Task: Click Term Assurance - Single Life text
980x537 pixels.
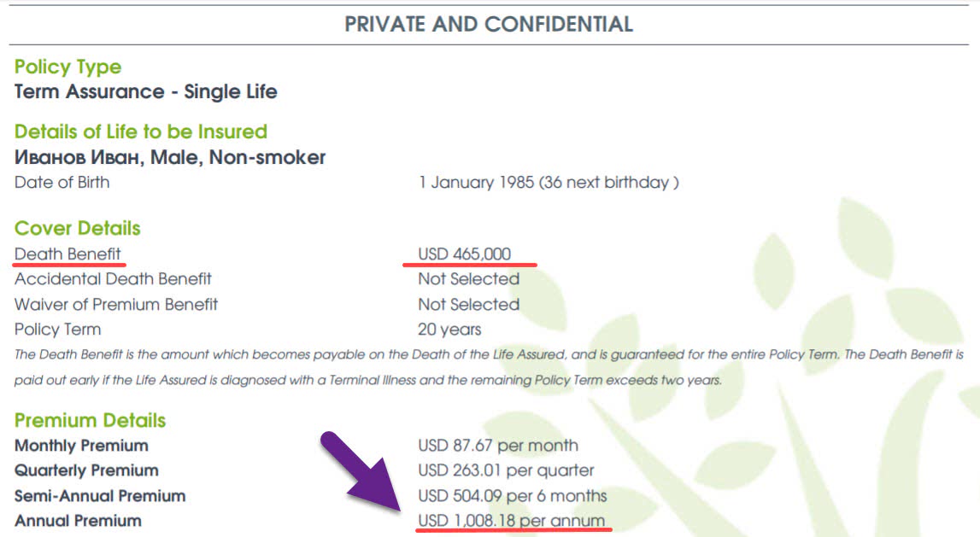Action: click(146, 91)
